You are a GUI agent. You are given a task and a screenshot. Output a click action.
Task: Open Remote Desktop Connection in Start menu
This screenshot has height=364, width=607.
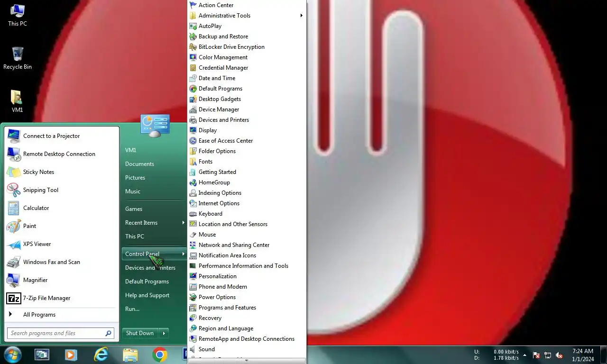[x=61, y=154]
